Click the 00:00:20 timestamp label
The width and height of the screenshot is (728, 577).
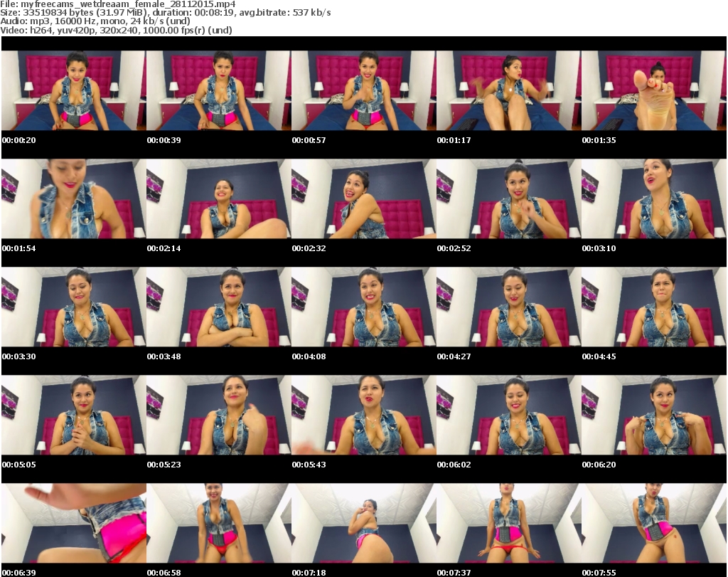[19, 140]
